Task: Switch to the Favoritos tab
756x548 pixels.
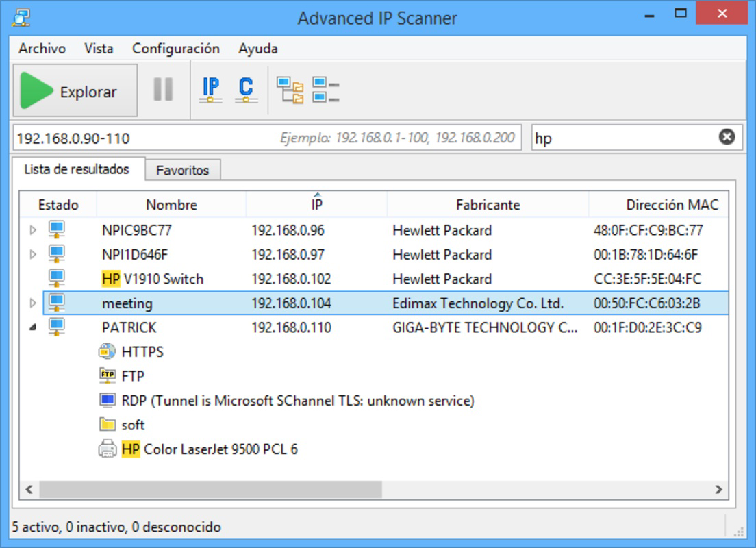Action: click(183, 169)
